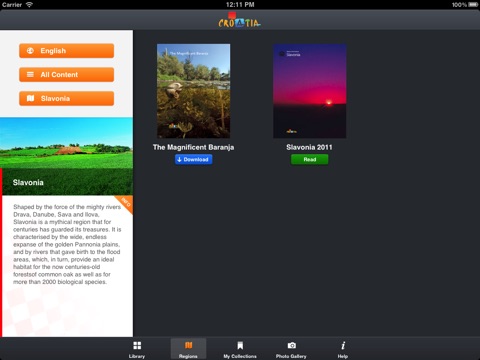Tap the Wi-Fi status icon
Viewport: 480px width, 360px height.
tap(29, 5)
